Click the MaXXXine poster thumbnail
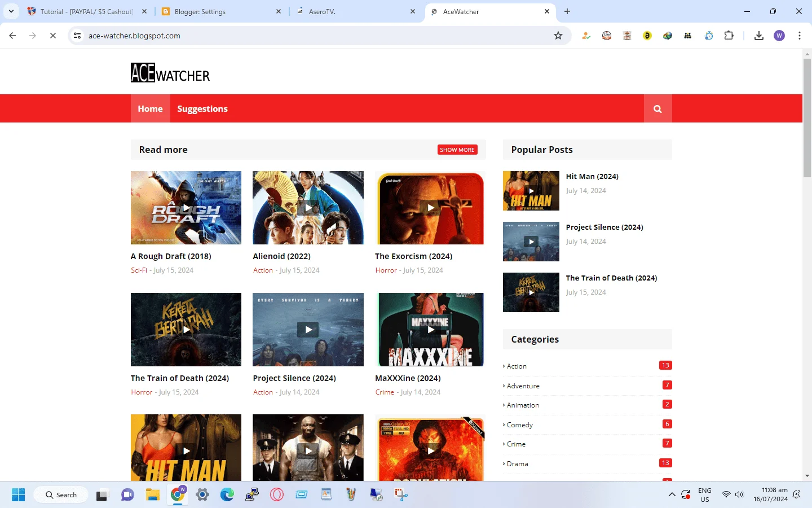This screenshot has width=812, height=508. click(x=430, y=330)
